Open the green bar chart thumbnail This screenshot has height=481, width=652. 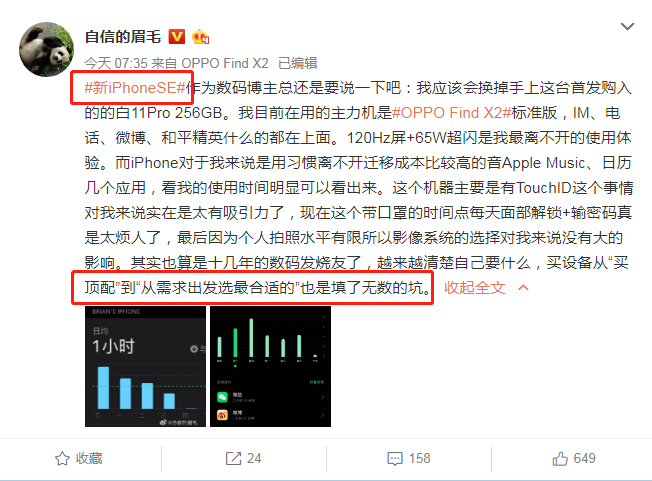click(x=270, y=367)
